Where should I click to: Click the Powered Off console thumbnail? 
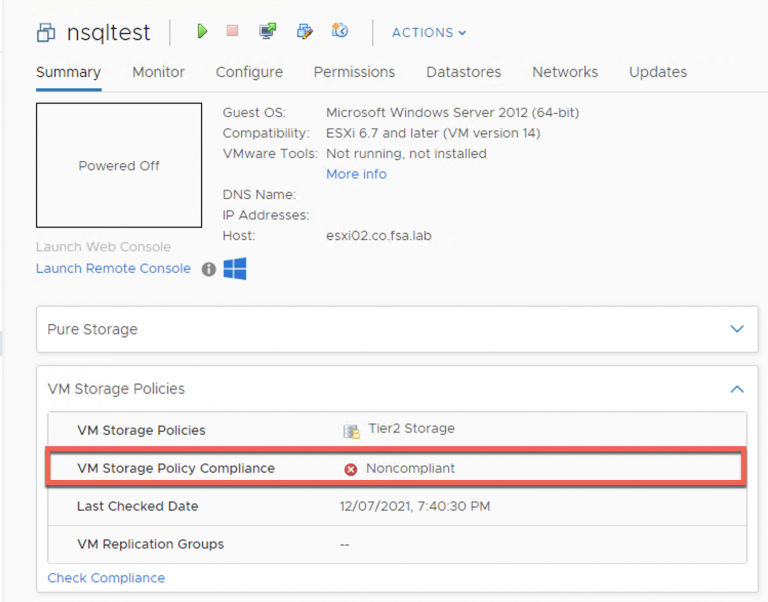tap(119, 165)
